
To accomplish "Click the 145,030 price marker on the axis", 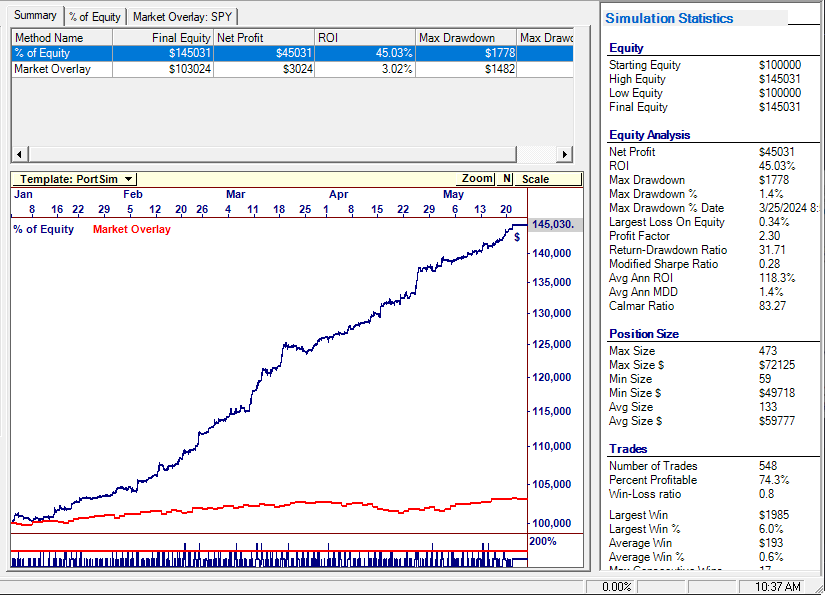I will tap(555, 225).
